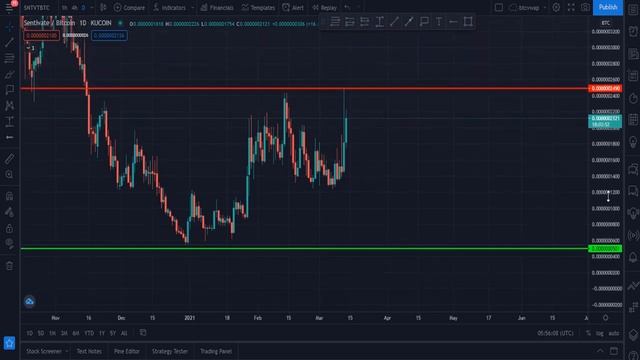Toggle hide all drawings

(9, 244)
